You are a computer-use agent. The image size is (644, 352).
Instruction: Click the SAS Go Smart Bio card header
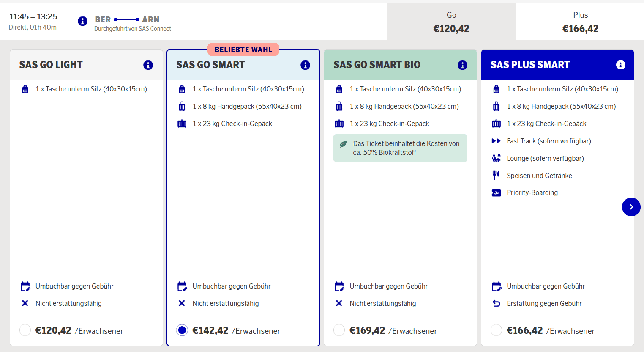(x=377, y=65)
